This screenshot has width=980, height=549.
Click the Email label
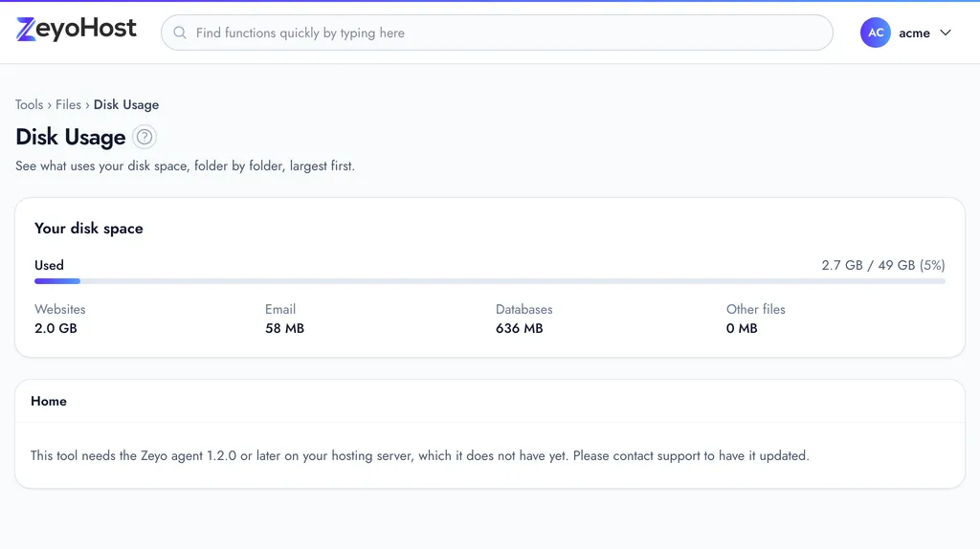(280, 309)
